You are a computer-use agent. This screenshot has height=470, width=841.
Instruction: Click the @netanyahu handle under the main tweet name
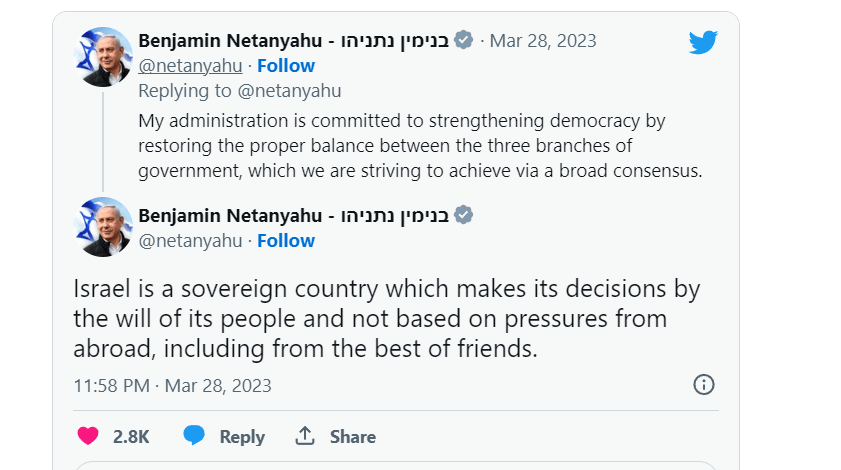pos(190,241)
